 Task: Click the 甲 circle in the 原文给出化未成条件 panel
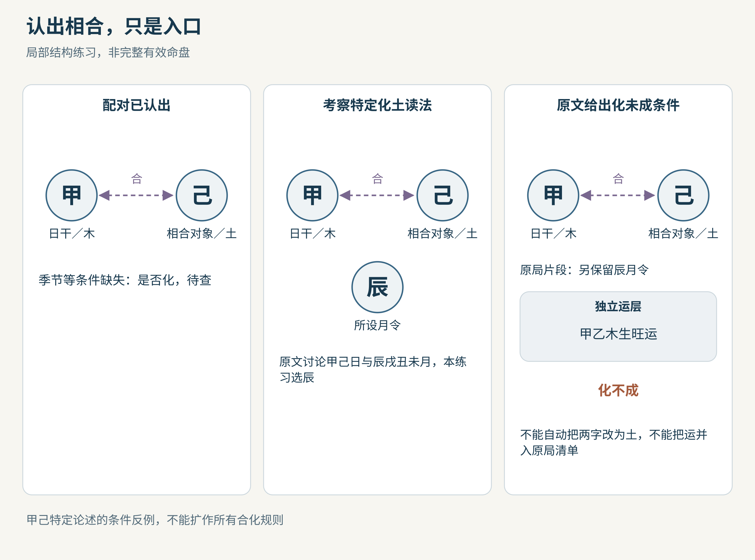pos(554,195)
